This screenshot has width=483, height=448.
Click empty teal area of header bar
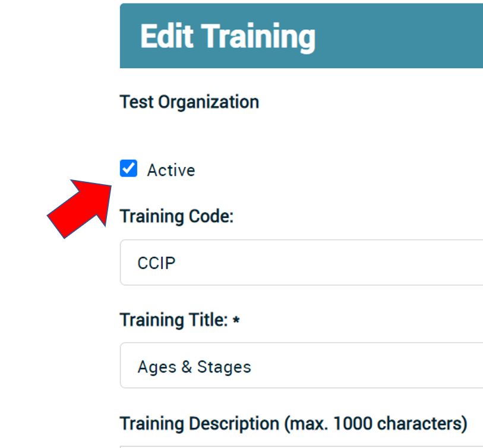[404, 36]
